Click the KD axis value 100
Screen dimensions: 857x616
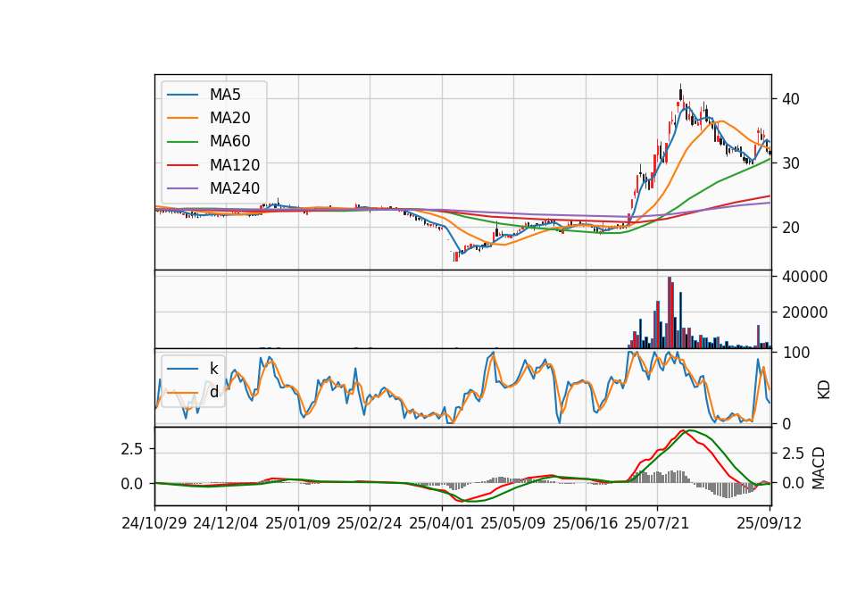(795, 354)
